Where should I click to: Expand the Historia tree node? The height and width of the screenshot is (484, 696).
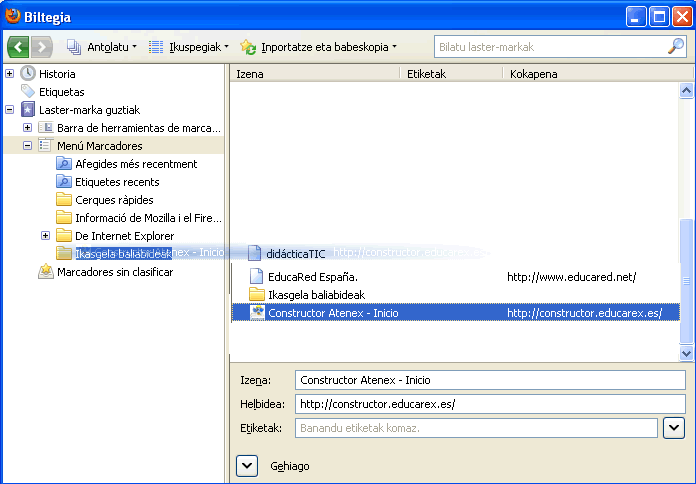pyautogui.click(x=9, y=74)
